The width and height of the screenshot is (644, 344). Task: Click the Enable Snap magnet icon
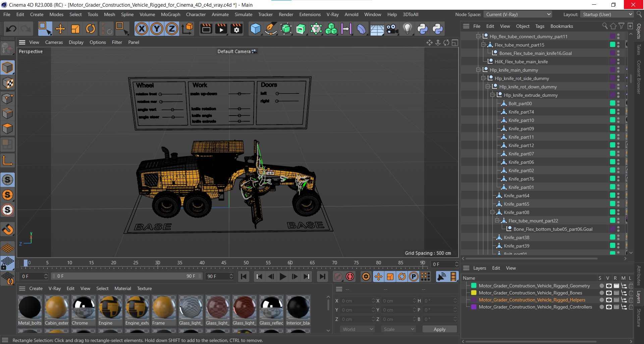pos(7,229)
